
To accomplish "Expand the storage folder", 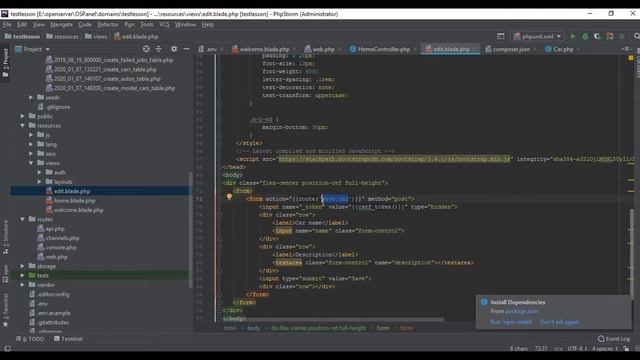I will coord(22,267).
